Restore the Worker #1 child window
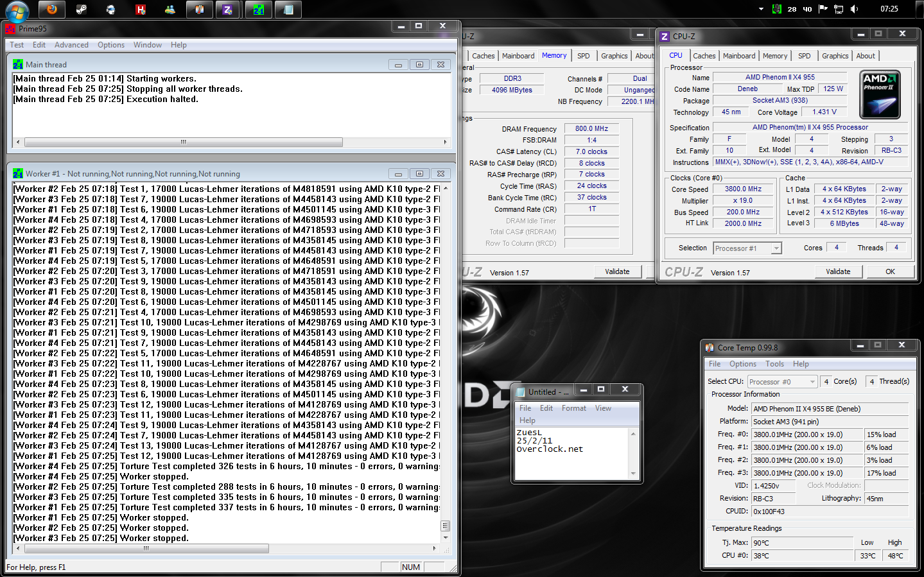 [419, 174]
